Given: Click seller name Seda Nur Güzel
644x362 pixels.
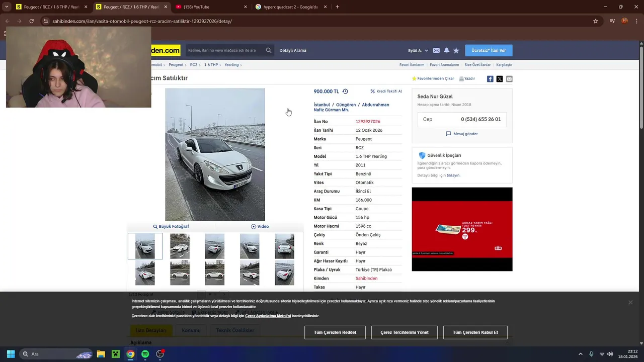Looking at the screenshot, I should click(435, 97).
